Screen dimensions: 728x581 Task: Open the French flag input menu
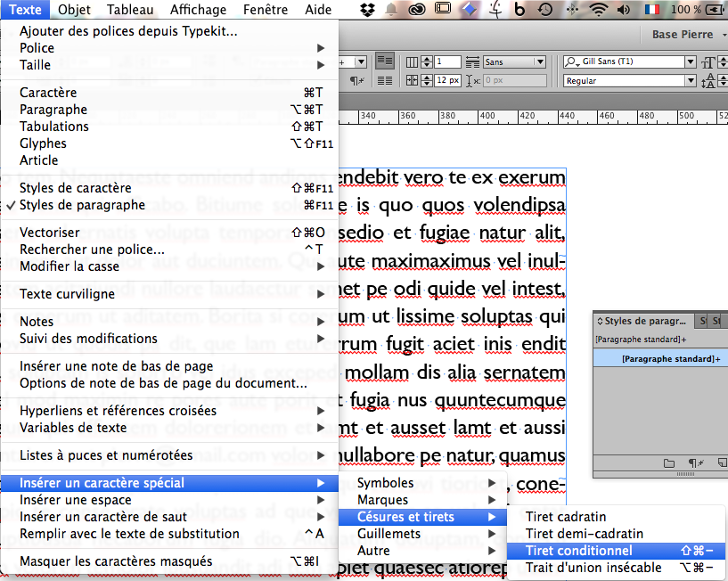652,9
